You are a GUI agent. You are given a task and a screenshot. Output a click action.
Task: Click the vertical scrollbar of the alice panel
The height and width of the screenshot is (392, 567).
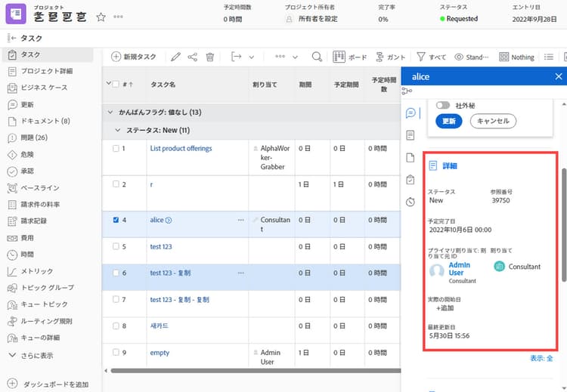(564, 225)
